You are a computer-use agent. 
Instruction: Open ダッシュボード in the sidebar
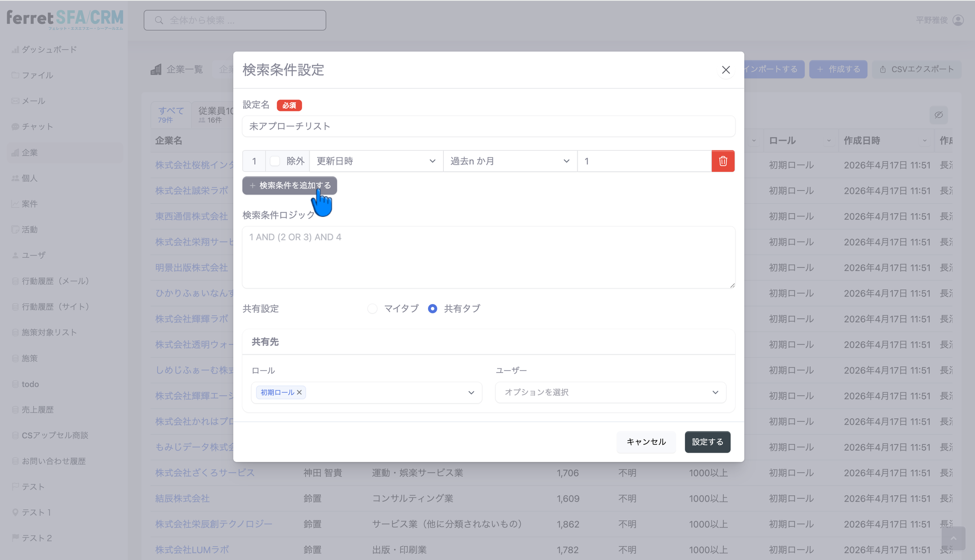[49, 49]
